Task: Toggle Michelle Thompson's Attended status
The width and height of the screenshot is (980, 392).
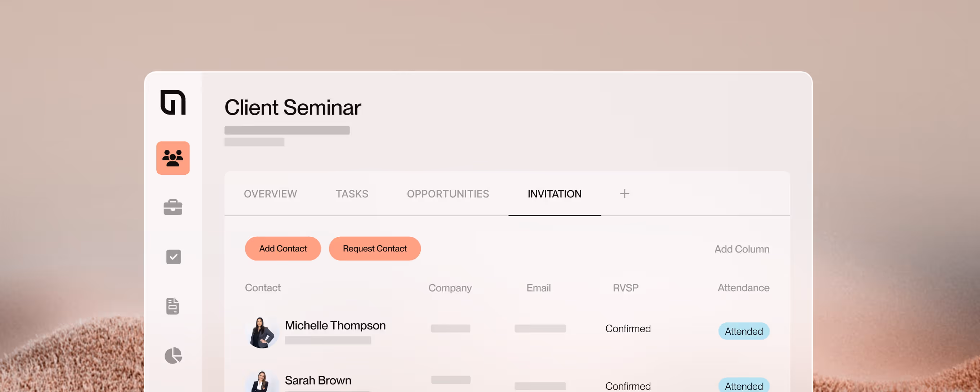Action: click(744, 331)
